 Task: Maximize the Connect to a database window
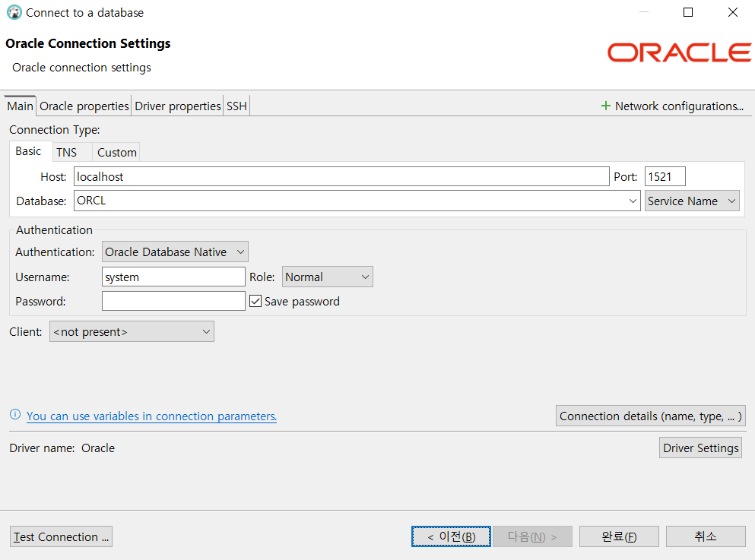(688, 12)
